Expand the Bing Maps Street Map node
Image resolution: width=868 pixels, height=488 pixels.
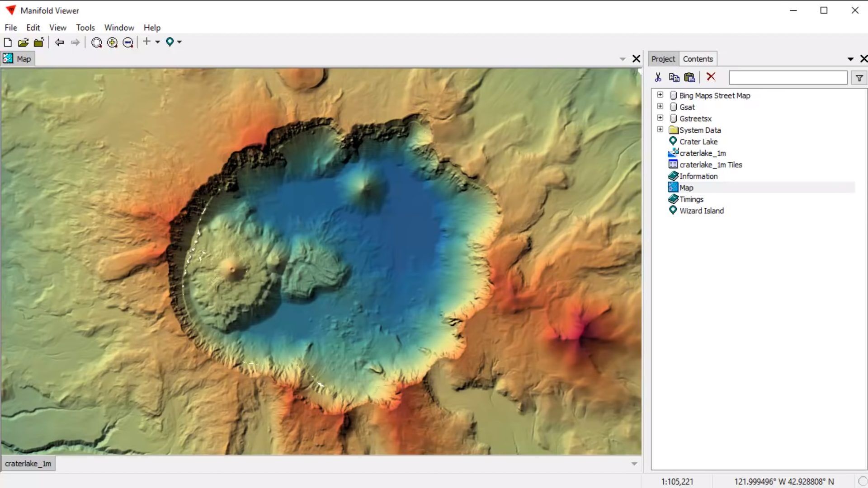point(660,94)
